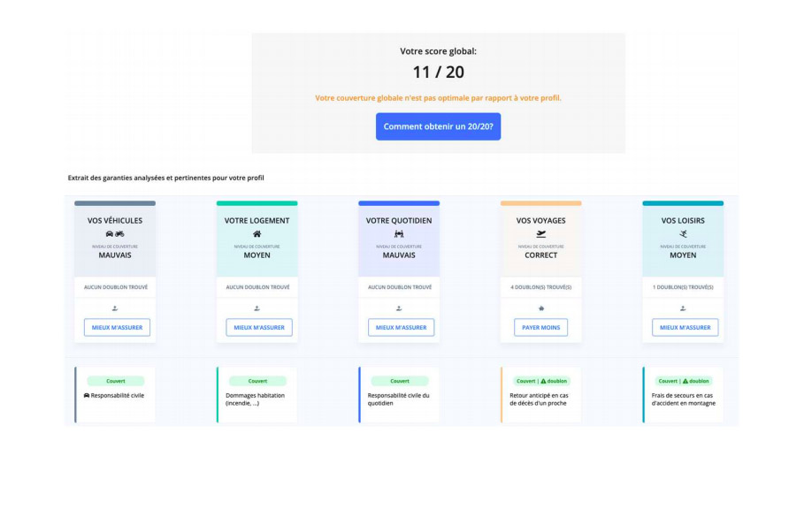
Task: Select the 'Retour anticipé' travel guarantee card
Action: 541,396
